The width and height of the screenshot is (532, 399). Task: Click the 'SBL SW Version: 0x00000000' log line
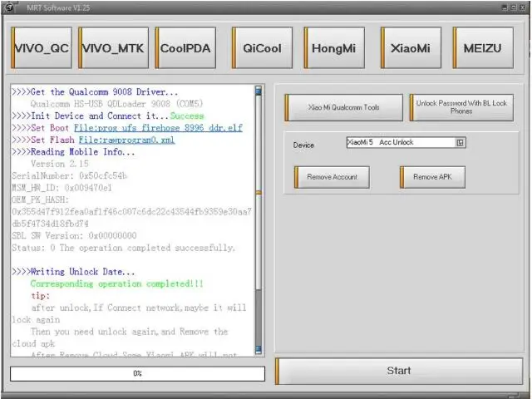pos(74,235)
